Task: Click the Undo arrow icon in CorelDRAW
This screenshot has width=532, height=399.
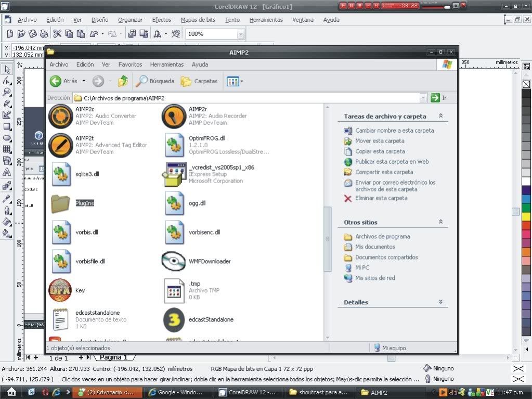Action: pyautogui.click(x=94, y=34)
